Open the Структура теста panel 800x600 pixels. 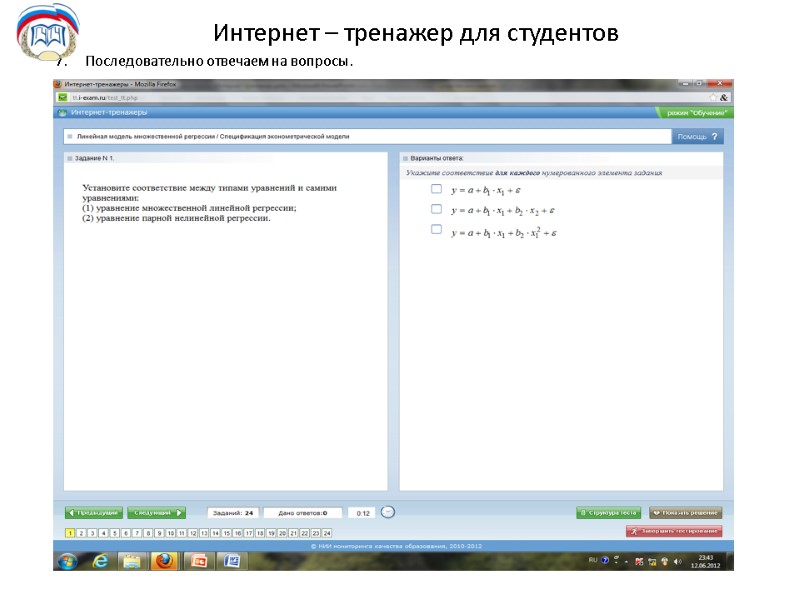[612, 512]
